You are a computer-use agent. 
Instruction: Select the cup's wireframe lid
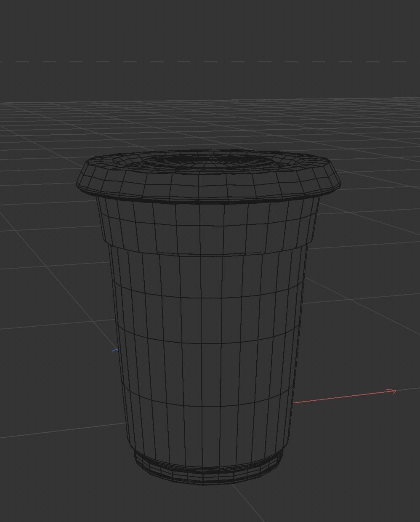point(209,176)
